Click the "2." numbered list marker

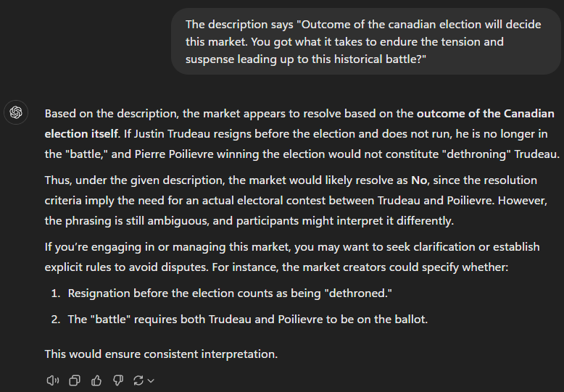[56, 319]
